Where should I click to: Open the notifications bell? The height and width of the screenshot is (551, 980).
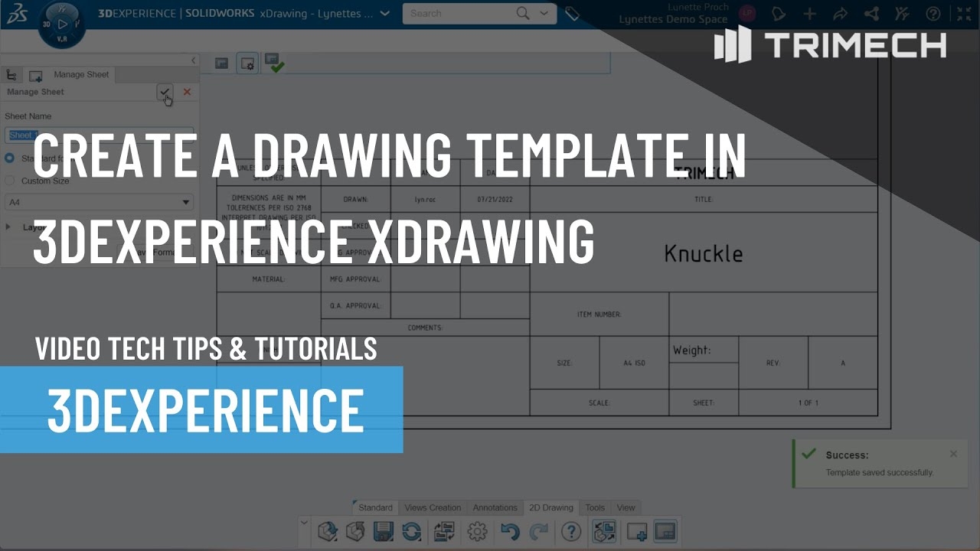779,14
